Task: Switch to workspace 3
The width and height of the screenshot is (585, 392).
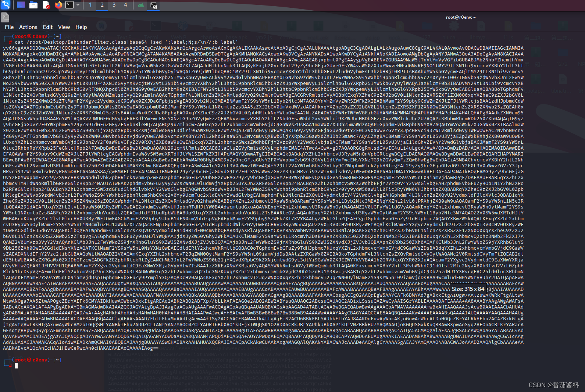Action: [114, 5]
